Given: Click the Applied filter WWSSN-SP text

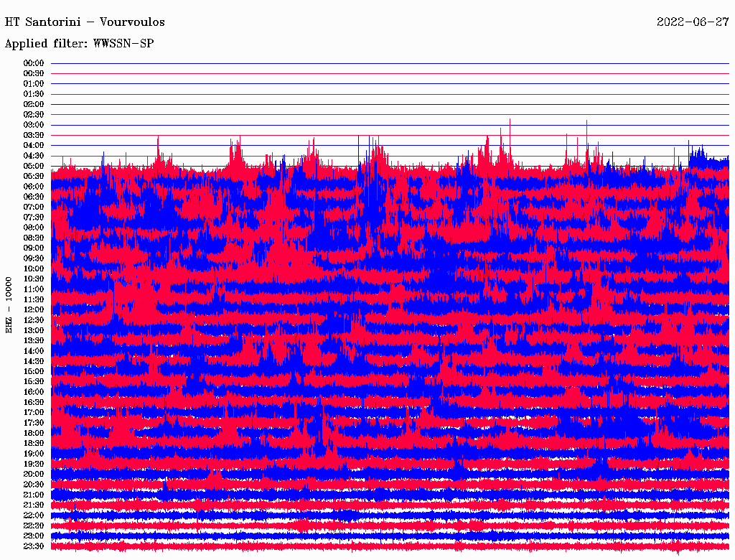Looking at the screenshot, I should coord(79,44).
